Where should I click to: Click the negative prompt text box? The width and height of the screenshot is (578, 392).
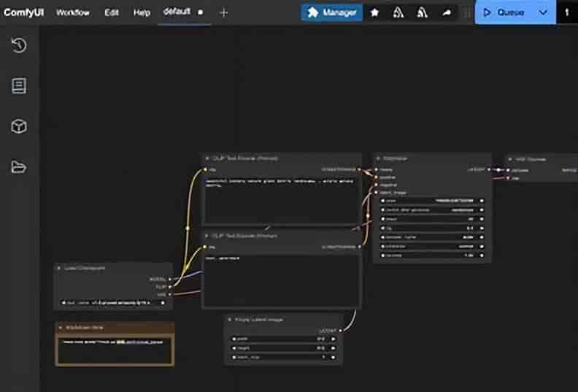pyautogui.click(x=281, y=280)
